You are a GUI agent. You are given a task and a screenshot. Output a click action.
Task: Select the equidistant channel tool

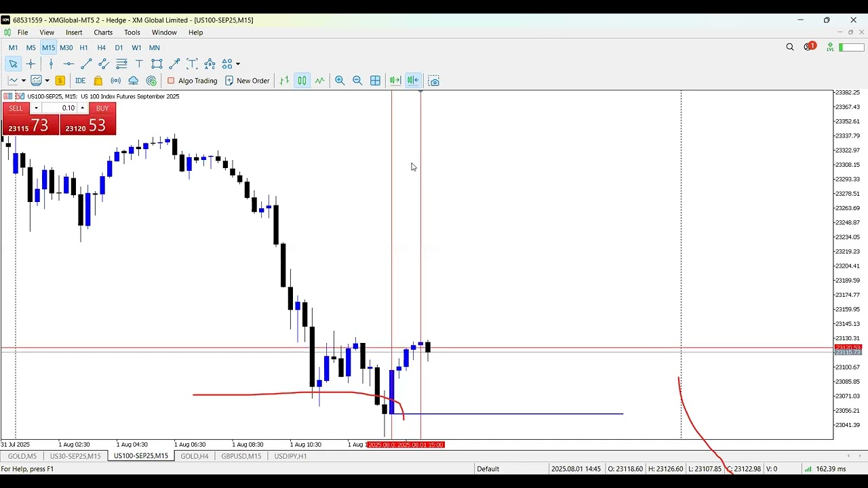104,64
